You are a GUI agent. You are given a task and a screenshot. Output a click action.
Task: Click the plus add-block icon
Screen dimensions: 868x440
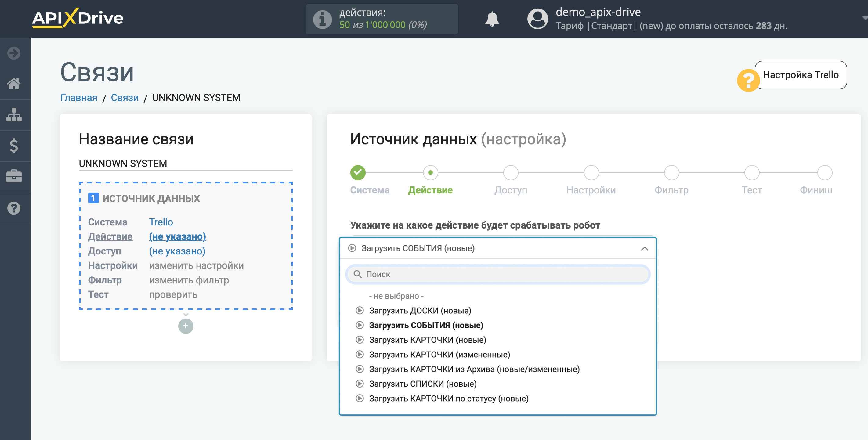coord(186,326)
